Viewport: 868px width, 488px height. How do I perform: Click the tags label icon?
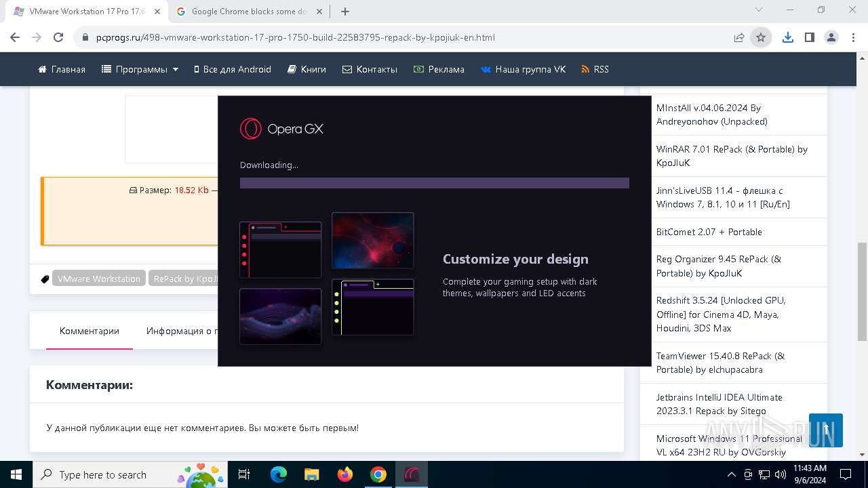pos(45,279)
